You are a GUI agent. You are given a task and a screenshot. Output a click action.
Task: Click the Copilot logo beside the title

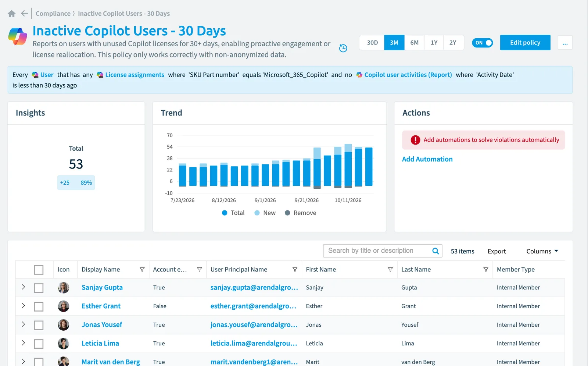pyautogui.click(x=18, y=36)
